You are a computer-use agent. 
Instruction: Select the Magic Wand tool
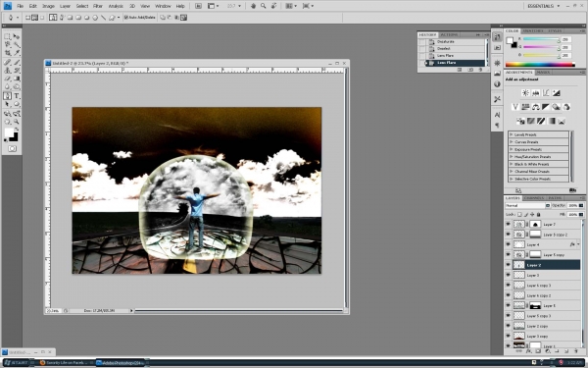click(x=17, y=45)
